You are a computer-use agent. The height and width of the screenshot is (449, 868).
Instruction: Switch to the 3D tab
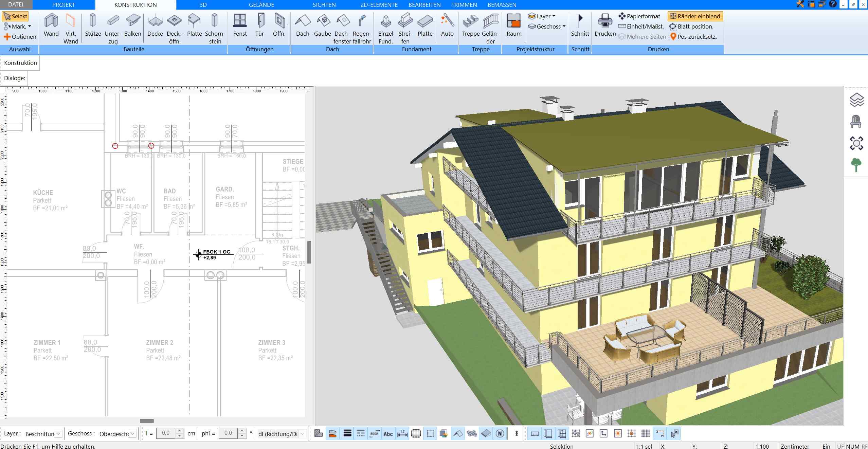point(203,5)
